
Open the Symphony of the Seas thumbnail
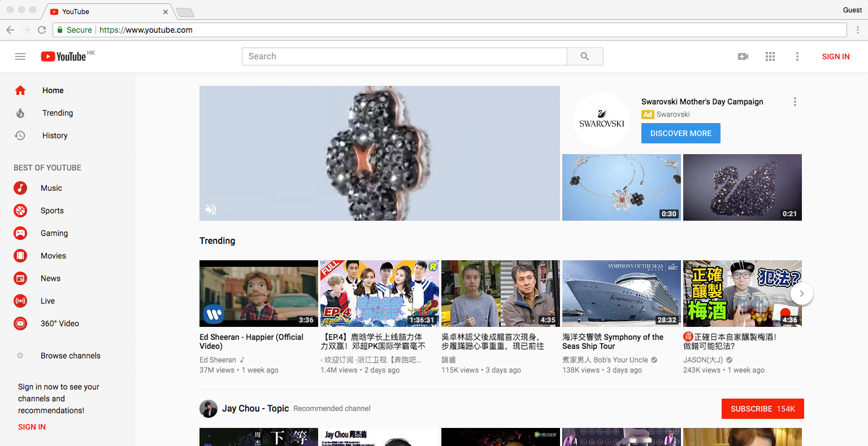(622, 294)
